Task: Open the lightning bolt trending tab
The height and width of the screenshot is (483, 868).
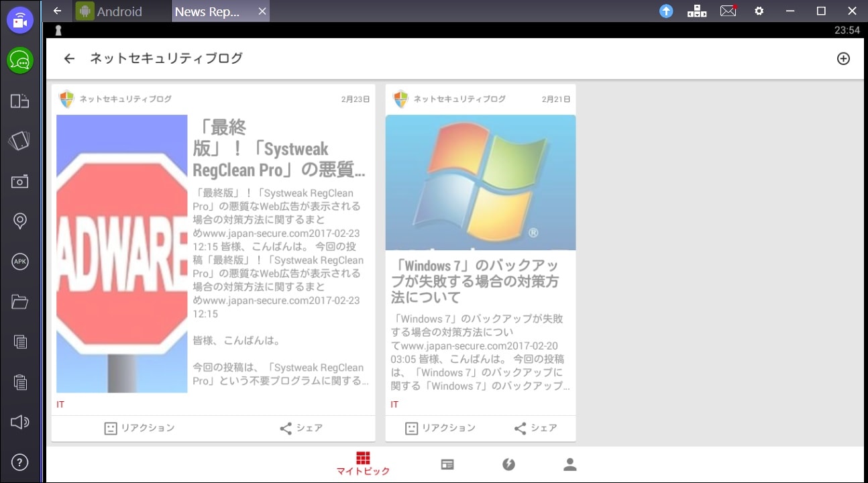Action: 508,464
